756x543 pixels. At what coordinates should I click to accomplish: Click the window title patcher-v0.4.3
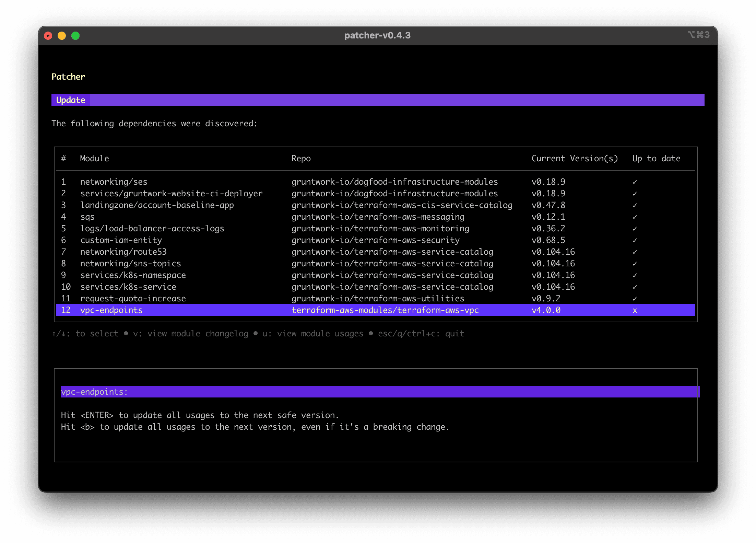pos(377,35)
